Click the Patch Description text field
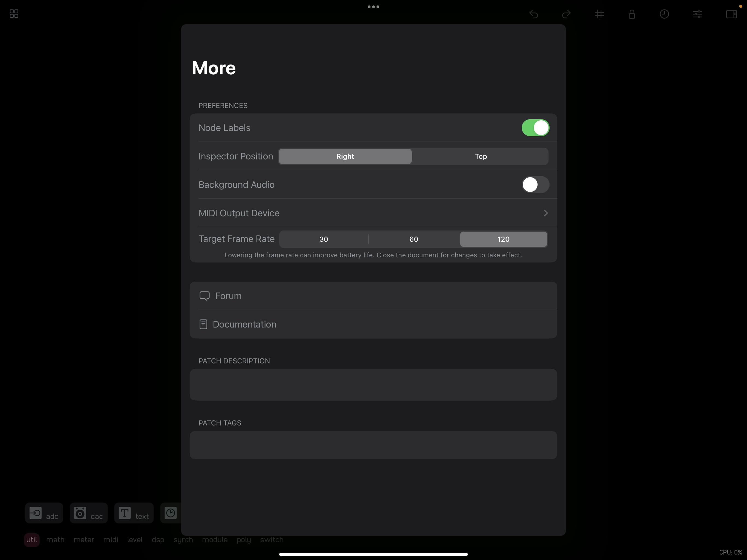Screen dimensions: 747x560 (373, 384)
